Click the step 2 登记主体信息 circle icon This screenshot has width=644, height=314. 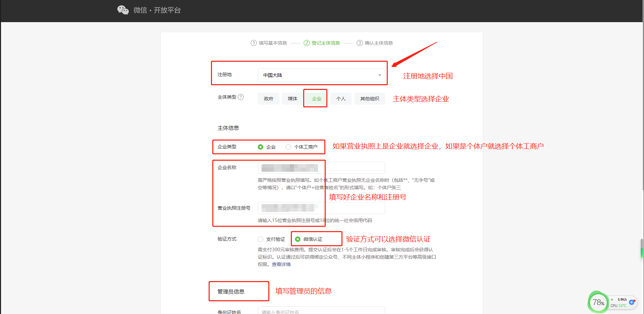coord(307,43)
